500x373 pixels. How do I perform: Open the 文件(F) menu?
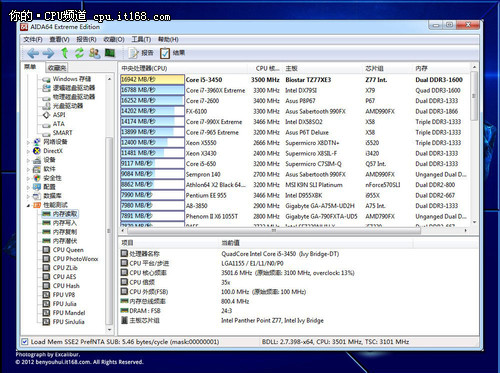(33, 39)
